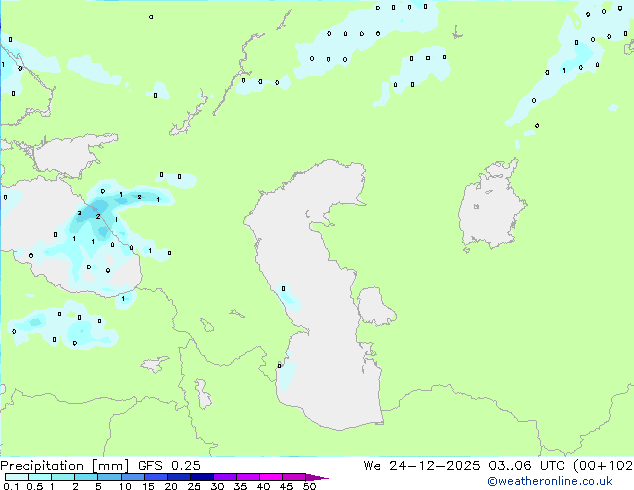This screenshot has height=490, width=634.
Task: Click the ©weatheronline.co.uk link
Action: point(550,481)
